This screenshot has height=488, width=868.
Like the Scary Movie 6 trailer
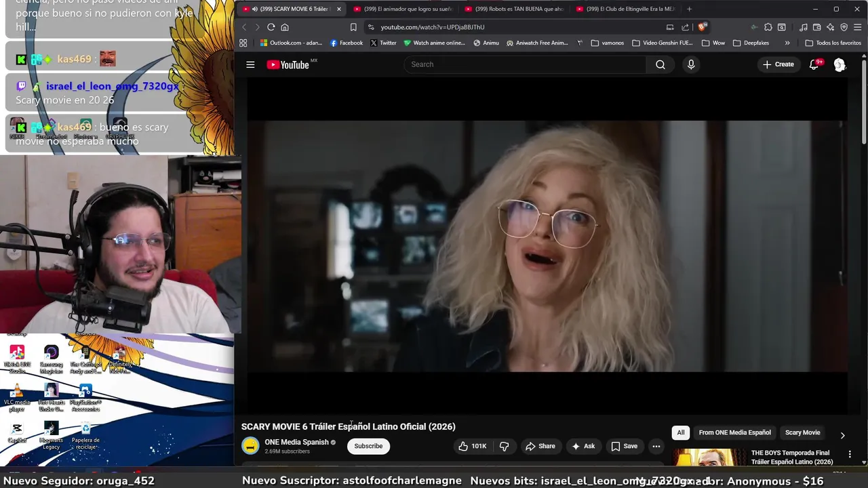tap(472, 446)
